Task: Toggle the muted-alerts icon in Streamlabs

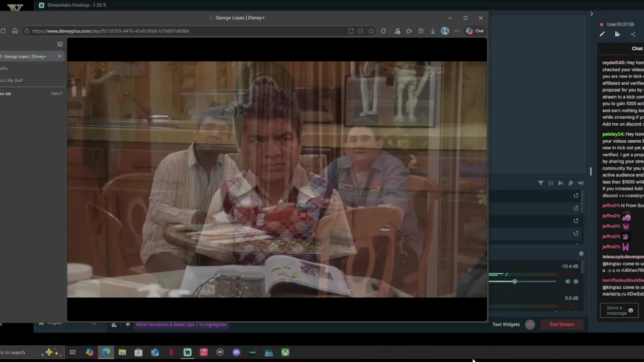Action: point(571,183)
